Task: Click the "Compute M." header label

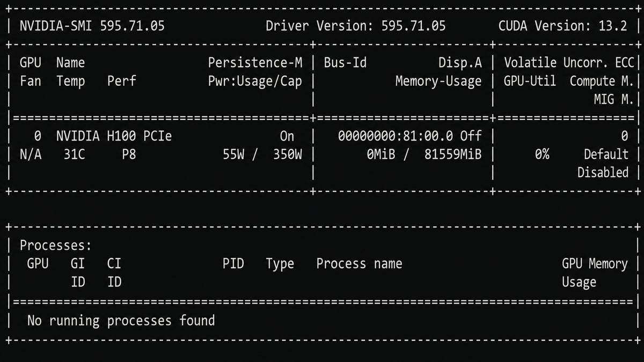Action: coord(602,82)
